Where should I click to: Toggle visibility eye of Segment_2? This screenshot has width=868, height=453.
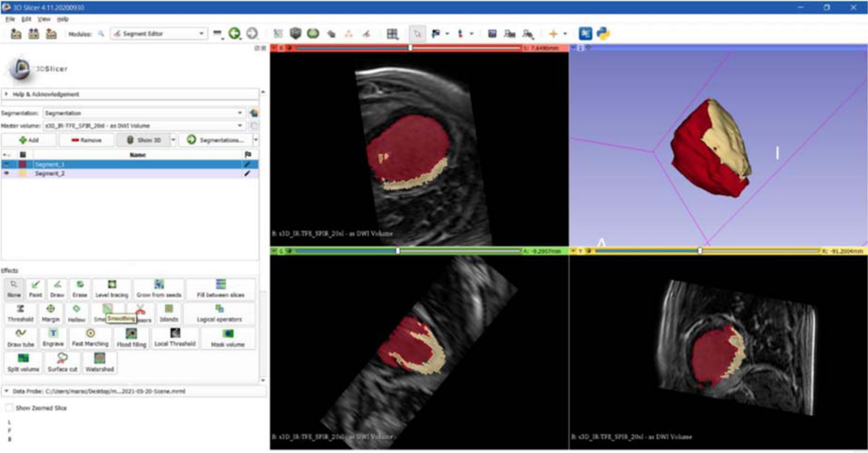pos(6,173)
